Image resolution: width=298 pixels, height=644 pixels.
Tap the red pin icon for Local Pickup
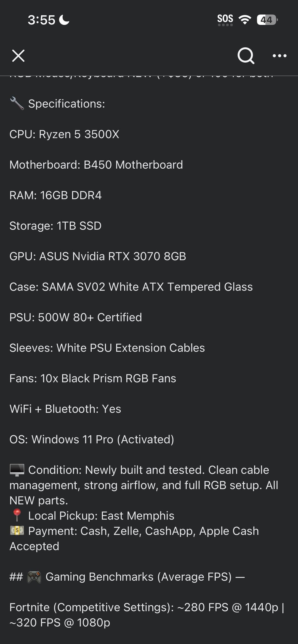click(17, 516)
